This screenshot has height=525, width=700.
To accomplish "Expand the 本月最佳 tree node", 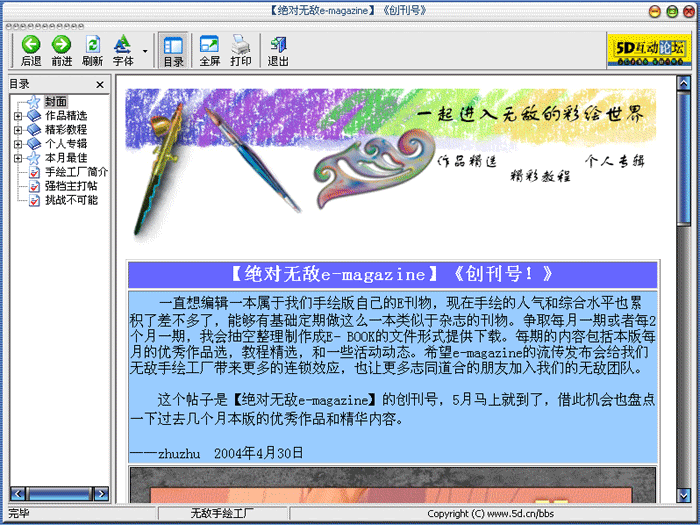I will [x=18, y=158].
